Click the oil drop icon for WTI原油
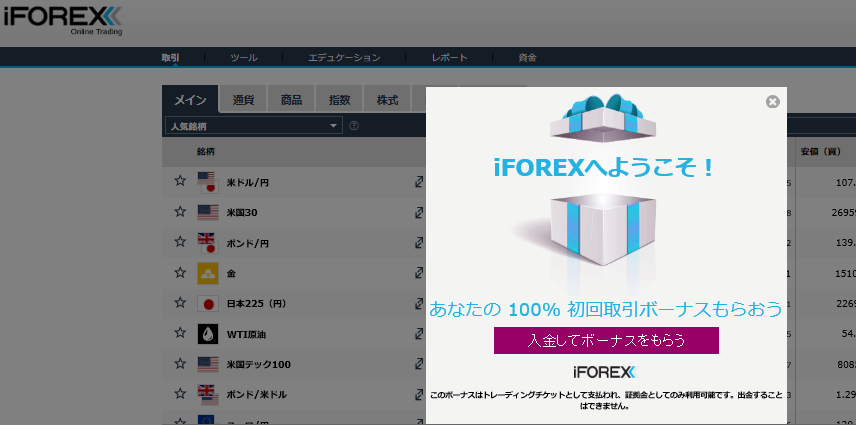This screenshot has height=425, width=856. 208,334
